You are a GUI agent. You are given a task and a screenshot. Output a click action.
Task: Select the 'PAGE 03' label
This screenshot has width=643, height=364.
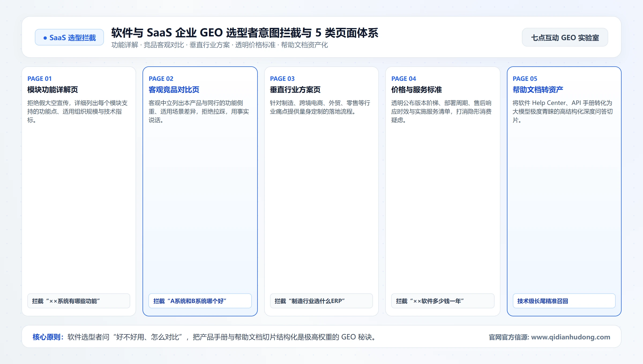[282, 79]
